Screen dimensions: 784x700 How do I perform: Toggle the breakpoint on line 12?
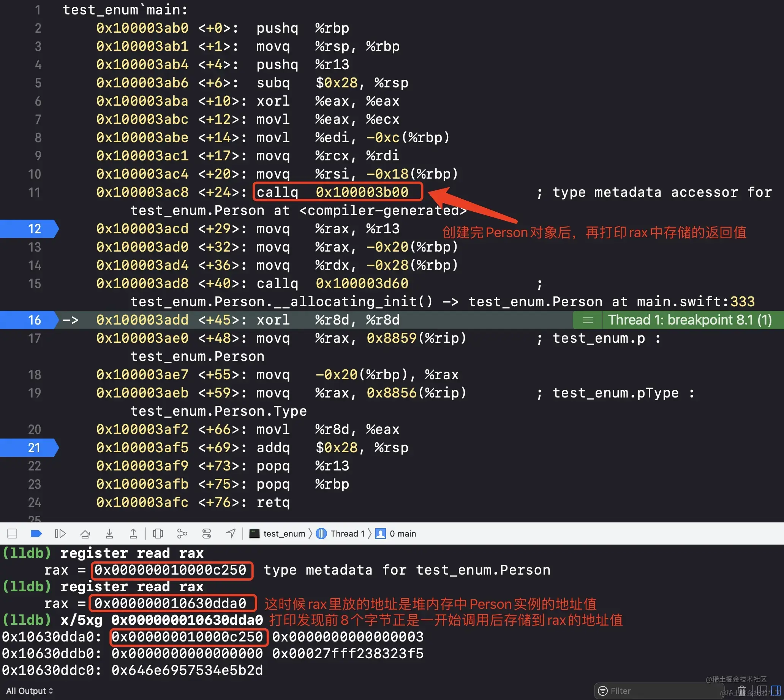[x=29, y=229]
